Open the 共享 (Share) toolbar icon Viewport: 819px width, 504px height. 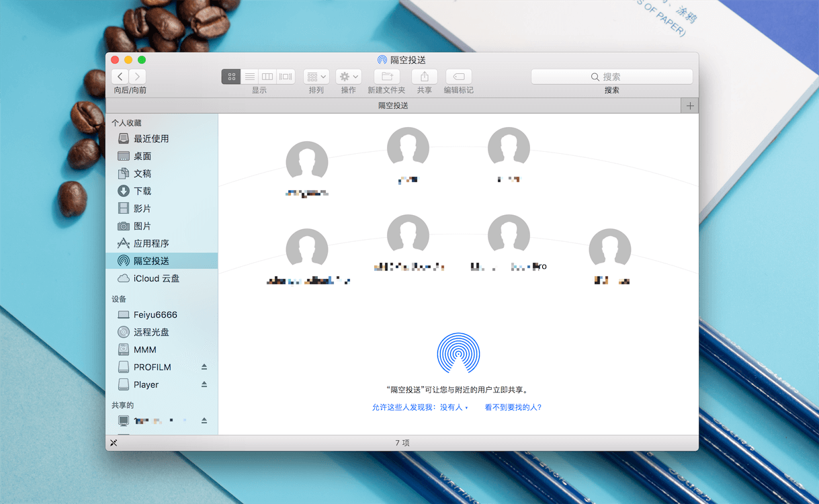[x=425, y=77]
